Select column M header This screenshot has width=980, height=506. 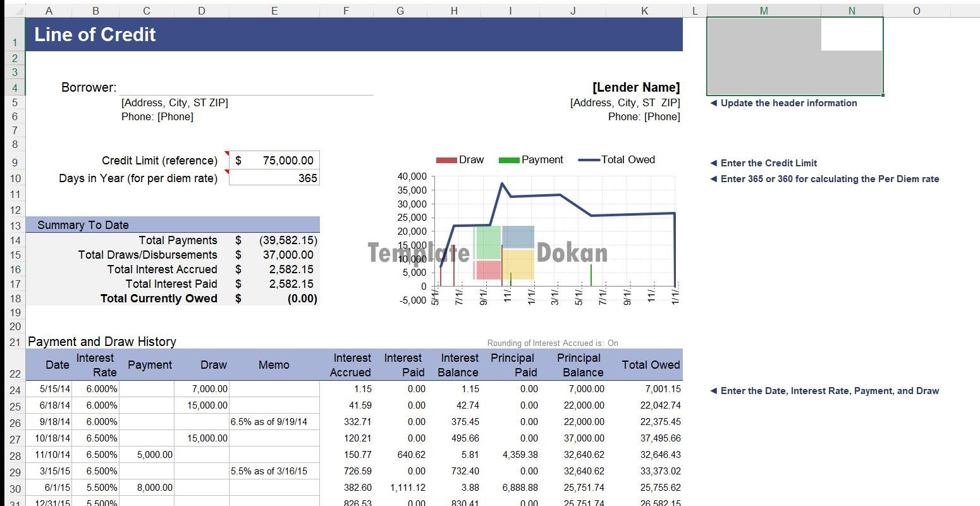point(763,11)
